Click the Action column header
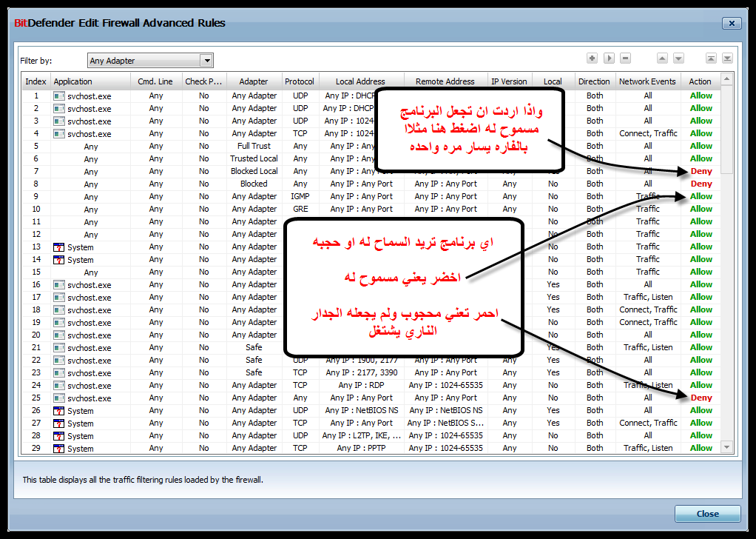The image size is (756, 539). (x=700, y=81)
